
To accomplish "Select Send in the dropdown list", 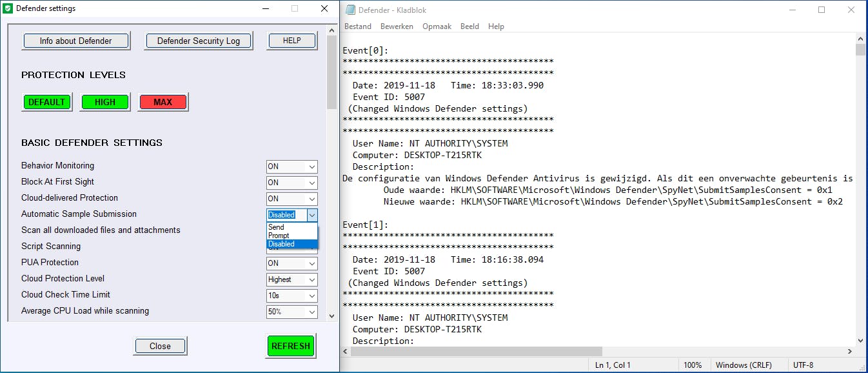I will (292, 227).
